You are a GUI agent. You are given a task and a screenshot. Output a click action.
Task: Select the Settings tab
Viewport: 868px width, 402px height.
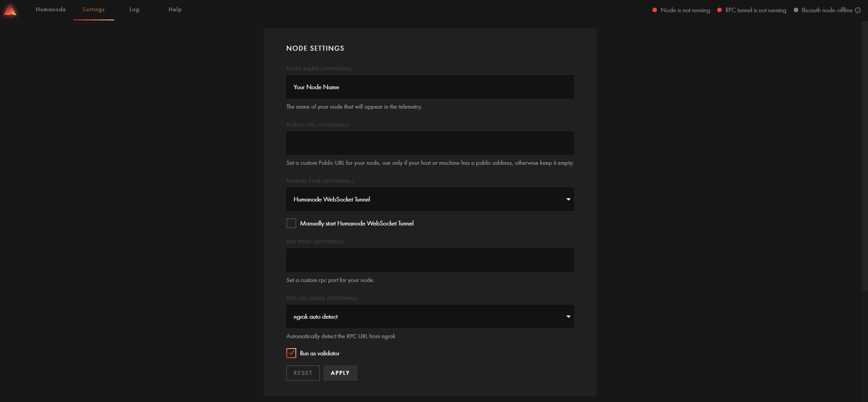tap(93, 10)
